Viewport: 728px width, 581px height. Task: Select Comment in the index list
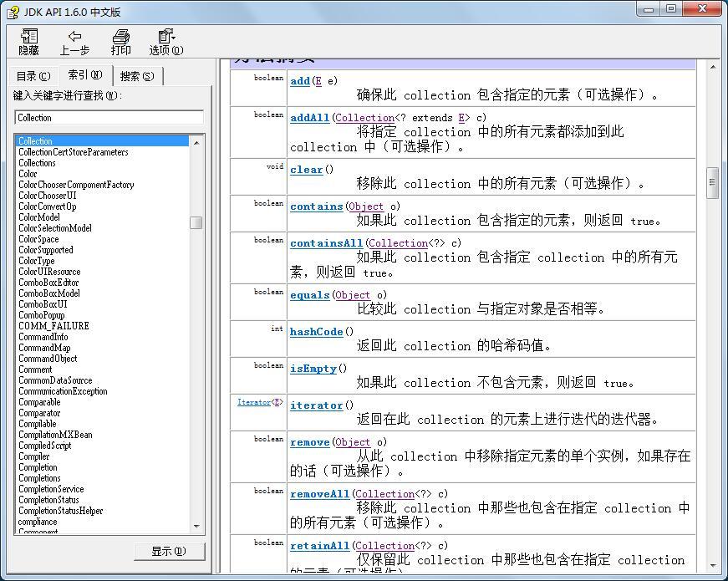pyautogui.click(x=35, y=369)
